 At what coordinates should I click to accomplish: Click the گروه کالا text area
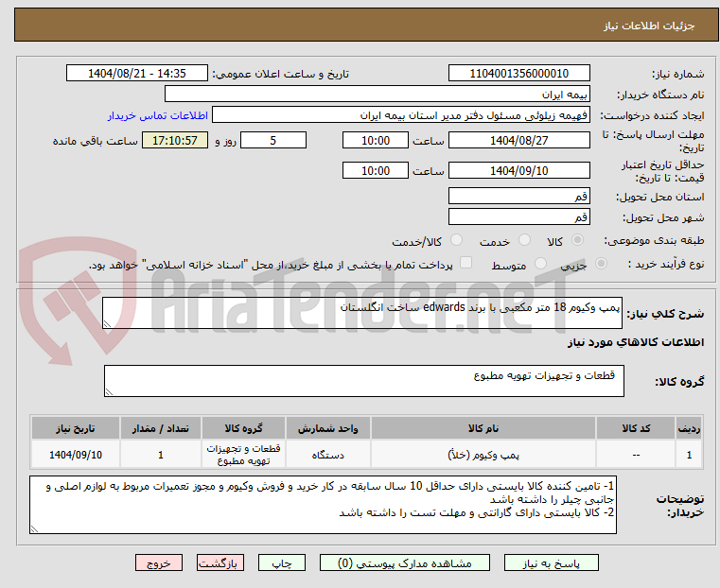[x=364, y=381]
